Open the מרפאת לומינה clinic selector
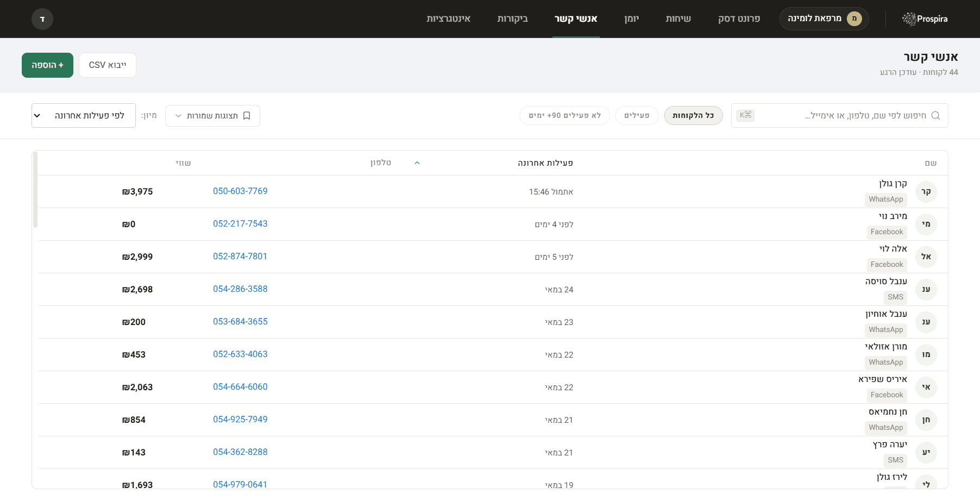Image resolution: width=980 pixels, height=500 pixels. click(824, 18)
